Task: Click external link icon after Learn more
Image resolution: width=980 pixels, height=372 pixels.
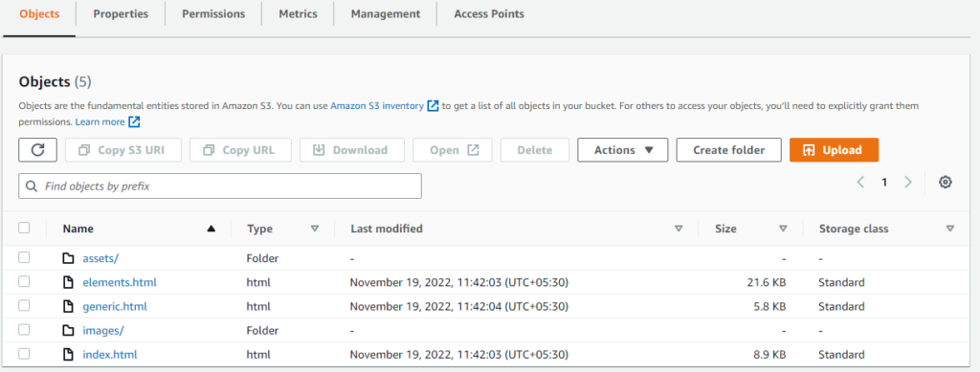Action: 134,121
